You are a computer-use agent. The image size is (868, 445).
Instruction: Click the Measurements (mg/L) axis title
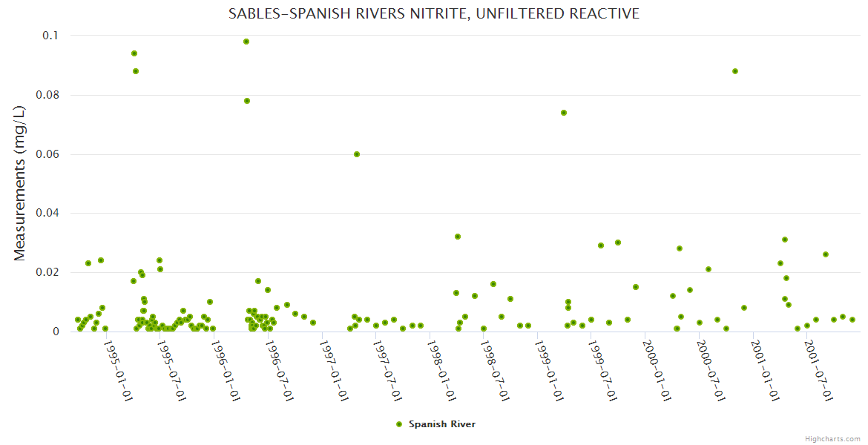coord(20,183)
